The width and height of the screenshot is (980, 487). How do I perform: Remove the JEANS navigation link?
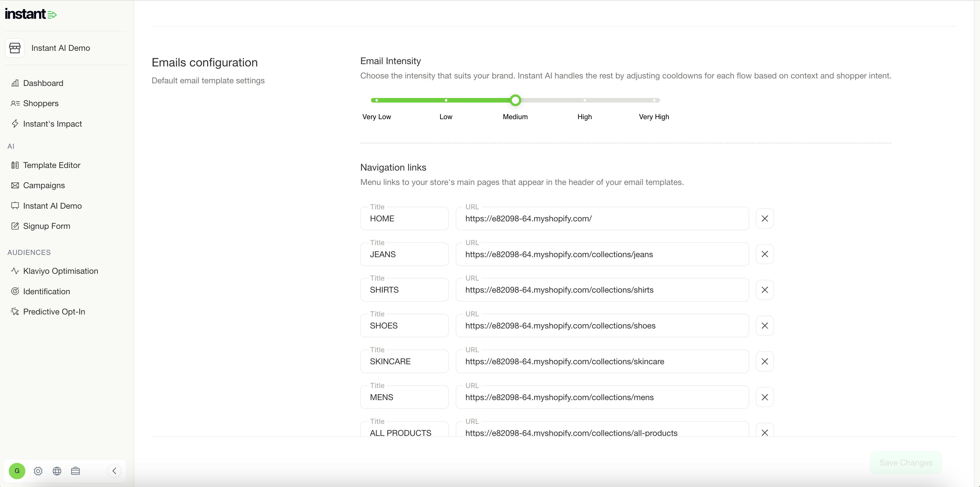764,254
